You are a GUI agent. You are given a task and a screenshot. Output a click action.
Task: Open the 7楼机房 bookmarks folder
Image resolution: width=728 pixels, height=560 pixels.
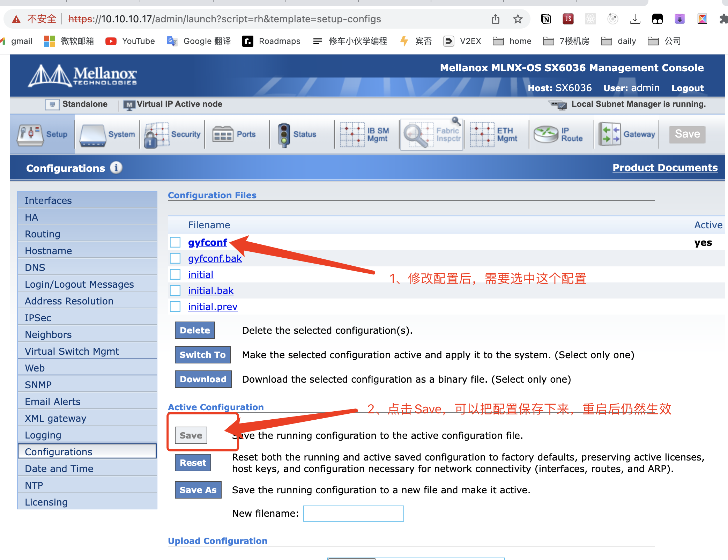566,41
